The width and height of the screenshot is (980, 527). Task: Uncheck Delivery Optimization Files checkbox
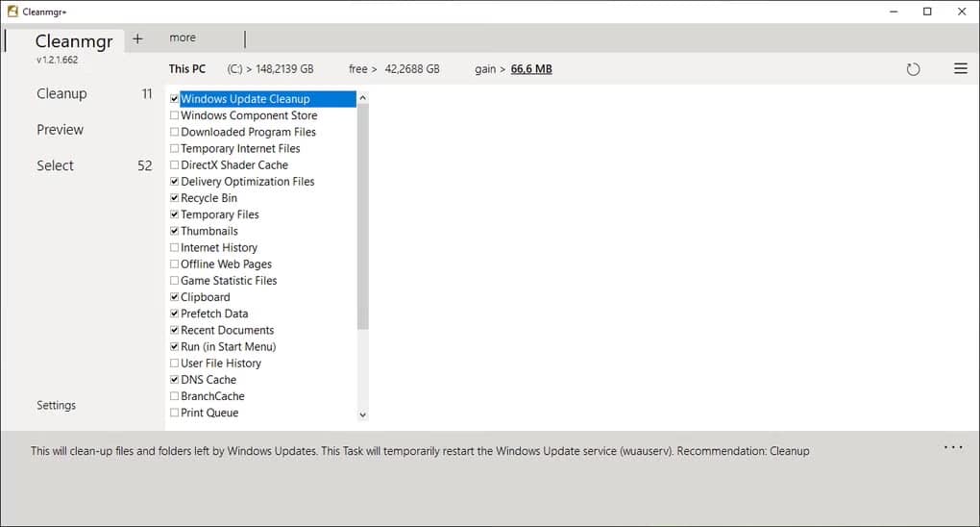[x=174, y=182]
